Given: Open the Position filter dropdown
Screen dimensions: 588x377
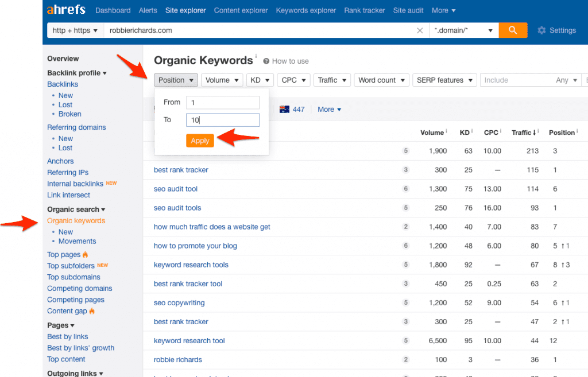Looking at the screenshot, I should pyautogui.click(x=176, y=80).
